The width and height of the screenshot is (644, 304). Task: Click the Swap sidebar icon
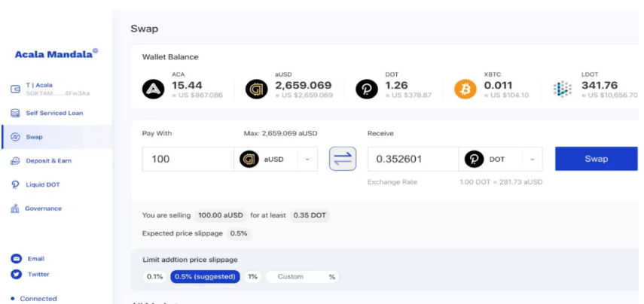15,137
